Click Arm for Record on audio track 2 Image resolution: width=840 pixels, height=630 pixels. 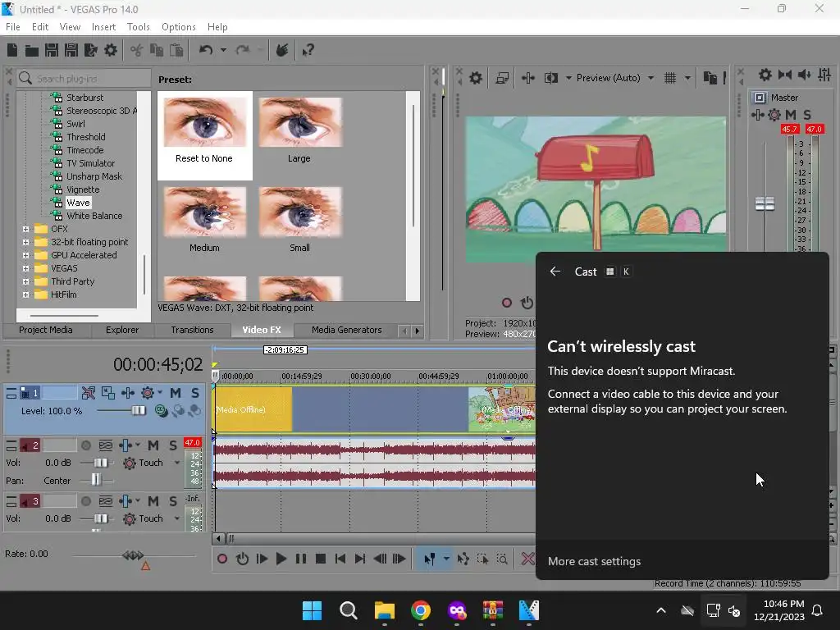click(x=85, y=445)
